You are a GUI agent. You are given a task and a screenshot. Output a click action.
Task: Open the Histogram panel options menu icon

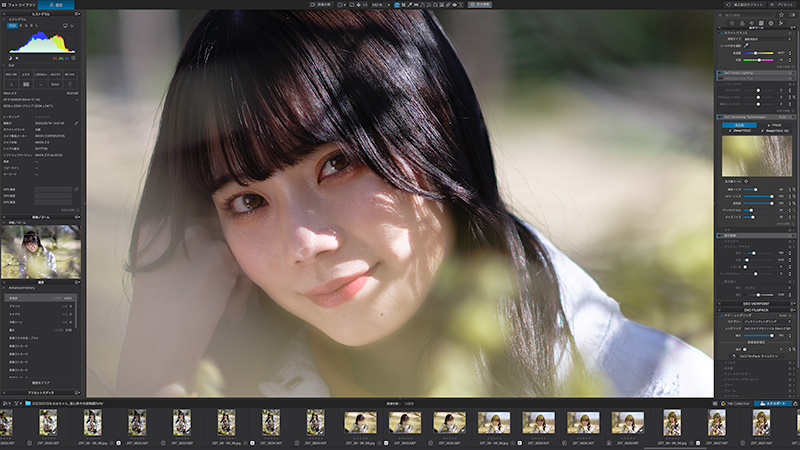point(77,14)
